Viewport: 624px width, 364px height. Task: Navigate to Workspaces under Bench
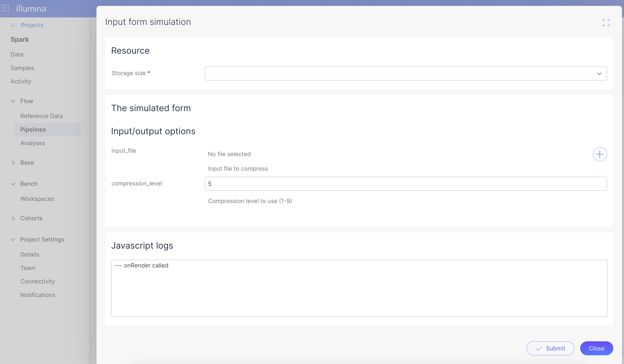[37, 199]
